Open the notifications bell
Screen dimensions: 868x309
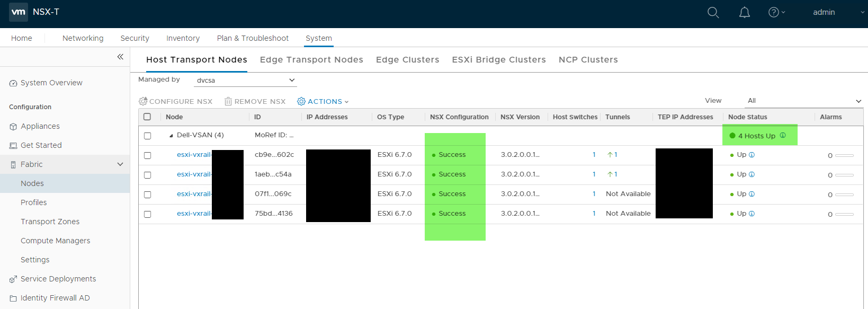coord(745,12)
